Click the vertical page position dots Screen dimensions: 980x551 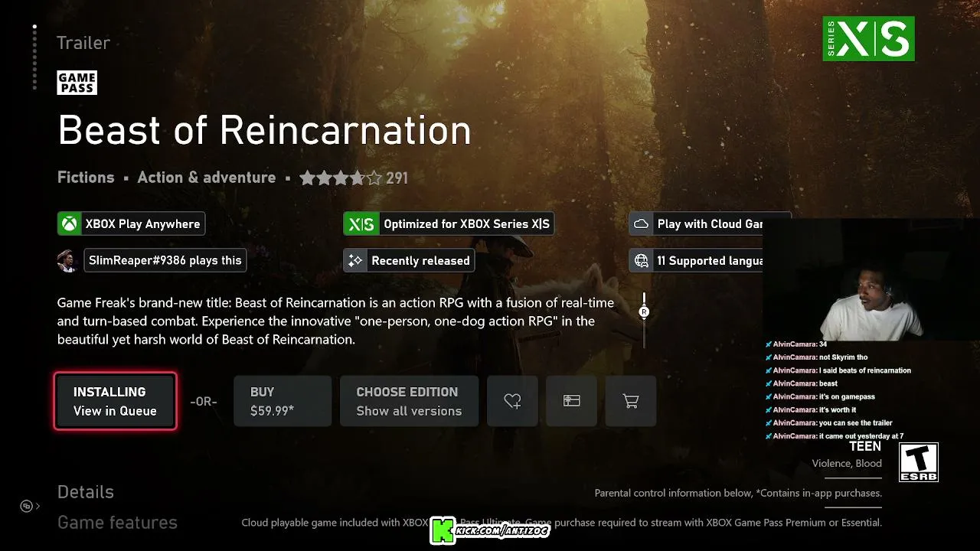pyautogui.click(x=34, y=57)
